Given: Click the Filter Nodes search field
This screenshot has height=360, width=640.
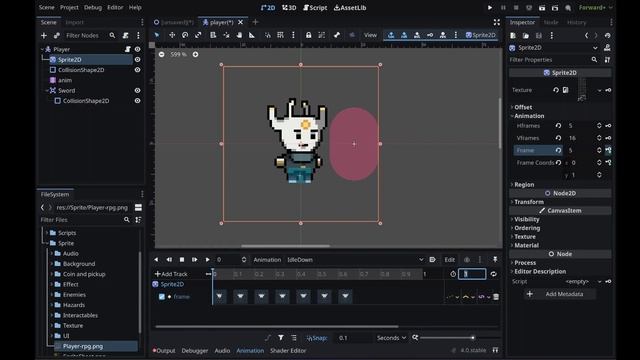Looking at the screenshot, I should pyautogui.click(x=91, y=36).
